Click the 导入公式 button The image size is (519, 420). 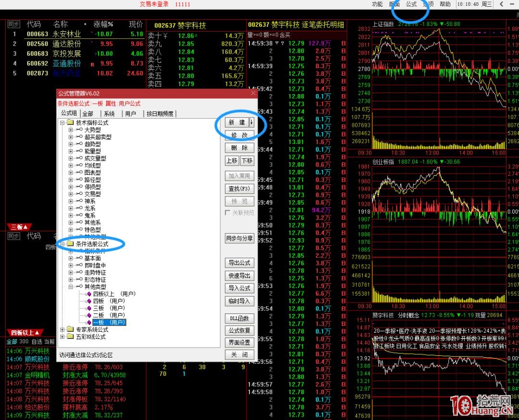tap(239, 288)
